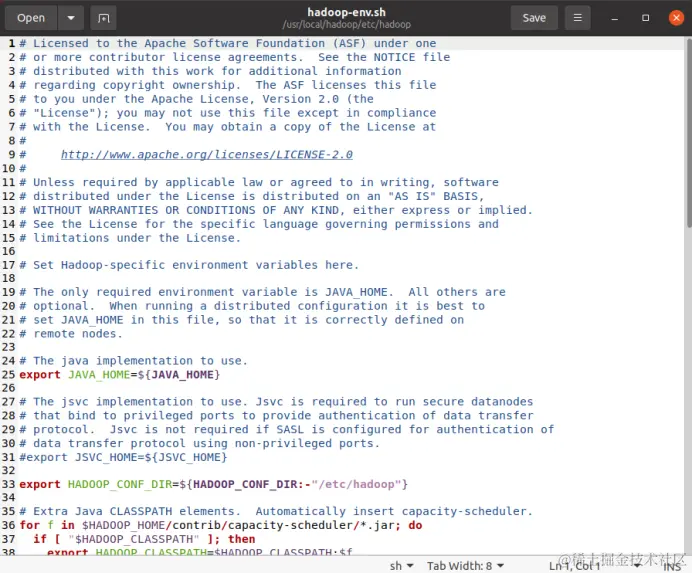Click line "# remote nodes."

click(x=71, y=334)
